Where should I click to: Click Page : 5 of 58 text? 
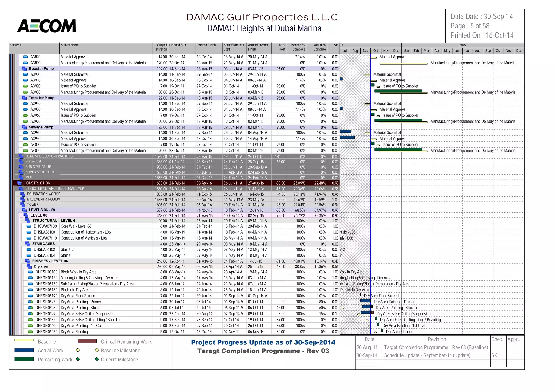pos(470,26)
